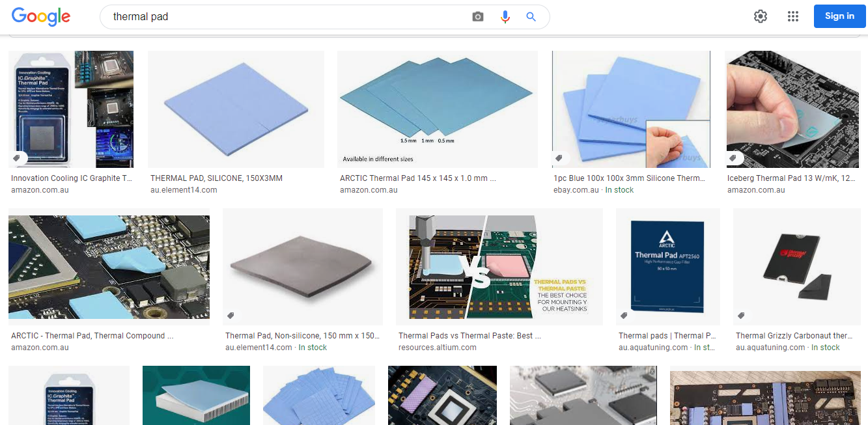Start voice search with microphone icon
Viewport: 868px width, 425px height.
coord(505,17)
